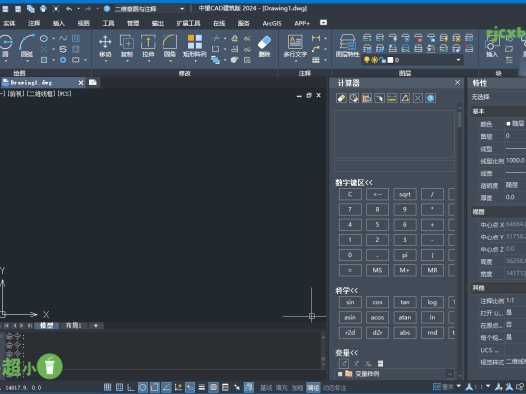Image resolution: width=526 pixels, height=394 pixels.
Task: Click the calculator Get Coordinates cursor icon
Action: click(379, 98)
